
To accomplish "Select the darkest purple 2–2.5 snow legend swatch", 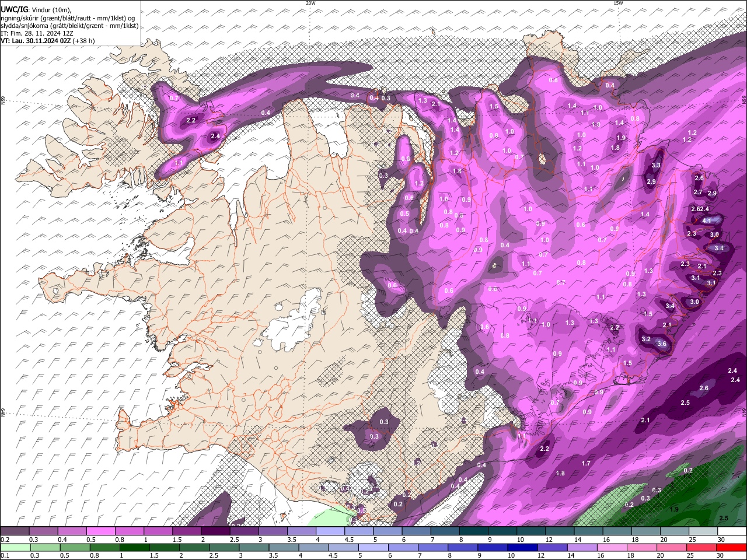I will tap(215, 531).
